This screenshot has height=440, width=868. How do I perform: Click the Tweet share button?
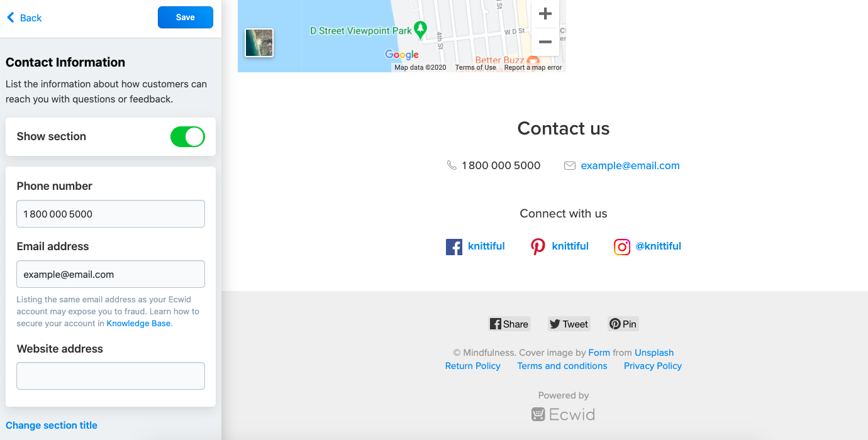click(x=569, y=324)
